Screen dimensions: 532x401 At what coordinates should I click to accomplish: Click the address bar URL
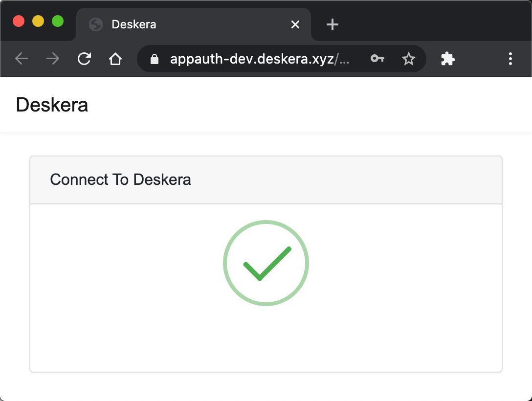click(260, 59)
